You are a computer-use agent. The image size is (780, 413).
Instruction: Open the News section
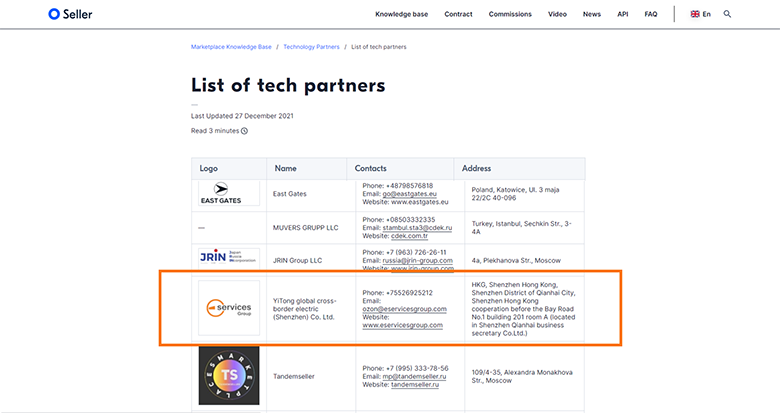591,14
